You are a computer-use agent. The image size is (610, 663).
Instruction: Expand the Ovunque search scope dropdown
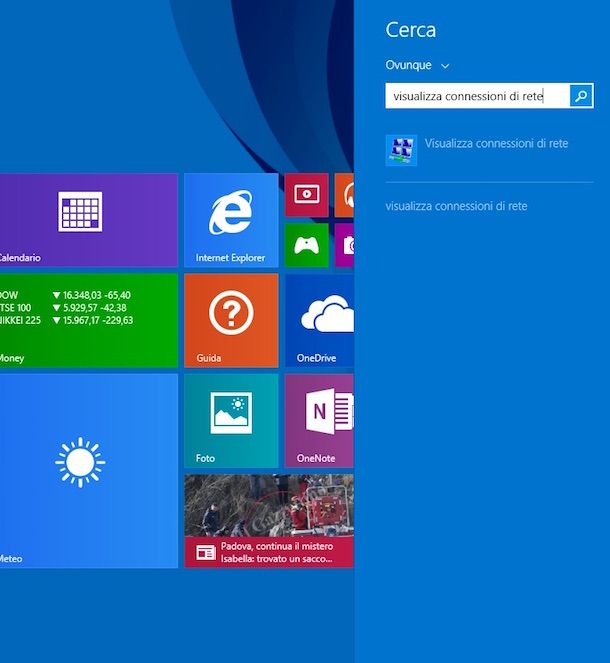[x=417, y=65]
